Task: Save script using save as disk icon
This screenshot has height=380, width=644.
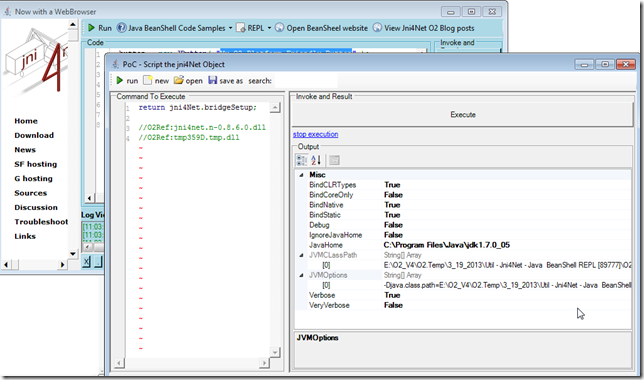Action: 225,81
